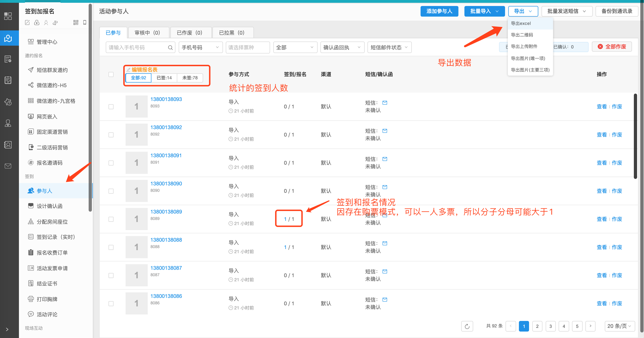Open the 手机号码 search type dropdown

(201, 47)
